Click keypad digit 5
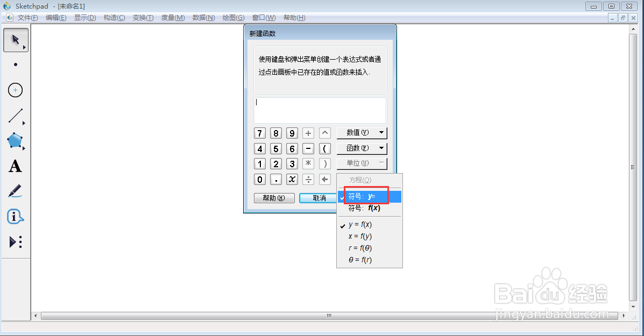 276,148
